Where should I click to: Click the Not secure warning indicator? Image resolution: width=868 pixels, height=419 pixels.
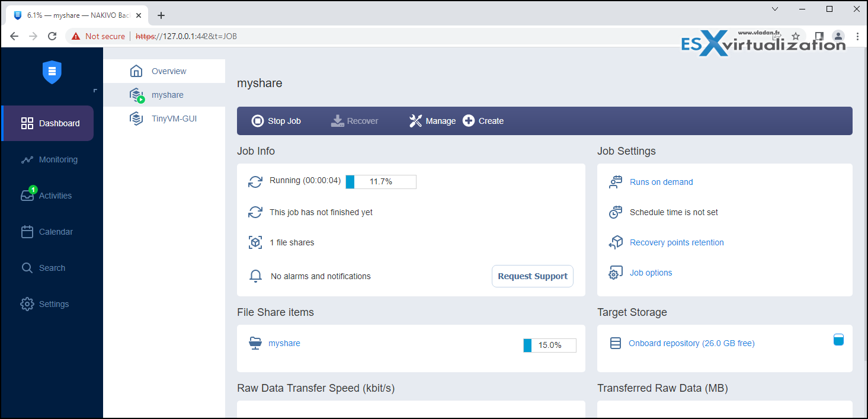(x=98, y=36)
